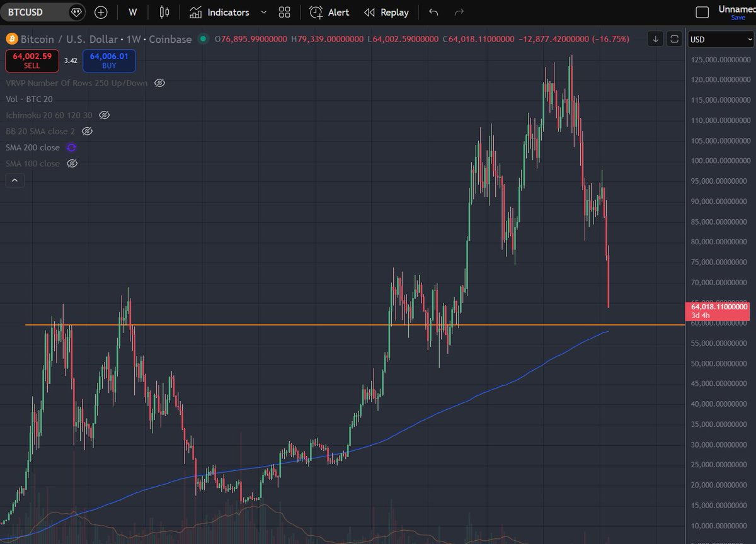Add a symbol to compare with plus icon
756x544 pixels.
(101, 12)
